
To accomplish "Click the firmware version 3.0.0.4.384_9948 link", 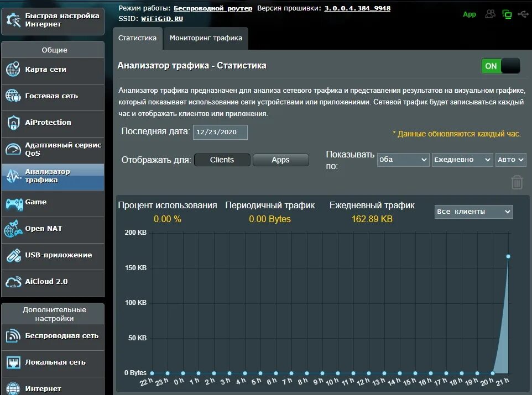I will 357,8.
